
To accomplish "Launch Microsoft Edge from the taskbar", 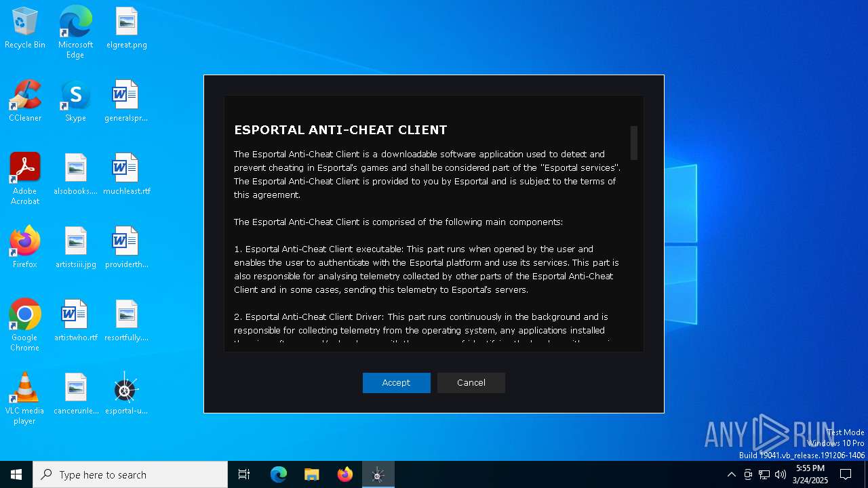I will [x=279, y=474].
